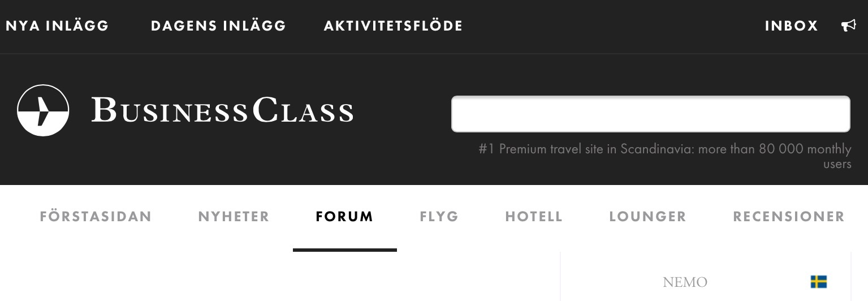Click the megaphone announcements icon
Image resolution: width=868 pixels, height=301 pixels.
coord(849,25)
